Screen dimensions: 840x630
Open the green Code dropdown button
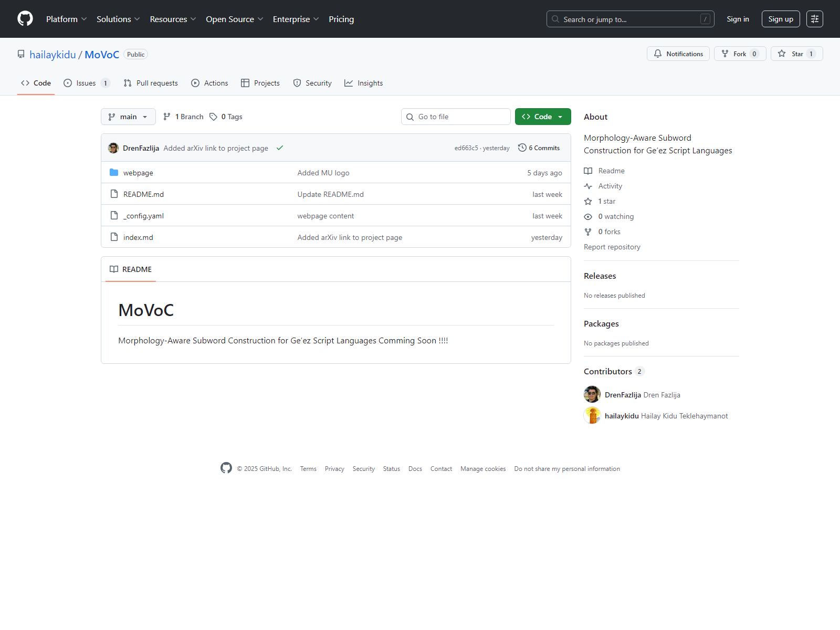tap(543, 117)
